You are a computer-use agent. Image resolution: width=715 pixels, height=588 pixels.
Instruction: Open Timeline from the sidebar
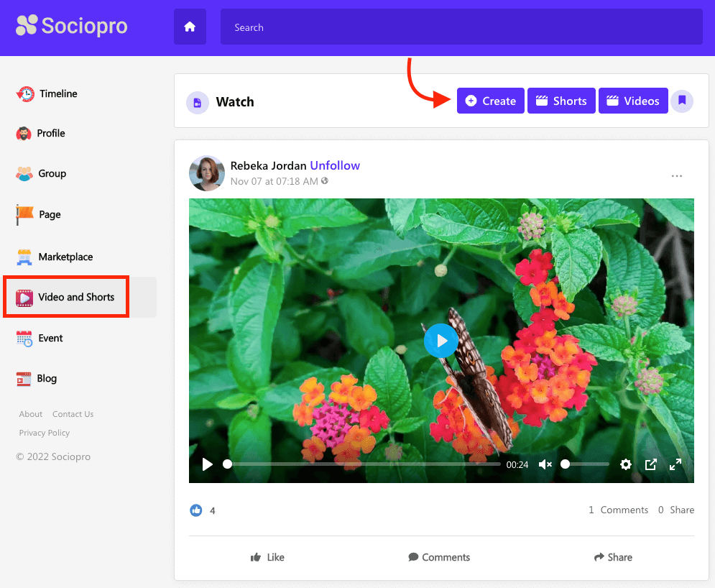coord(57,93)
